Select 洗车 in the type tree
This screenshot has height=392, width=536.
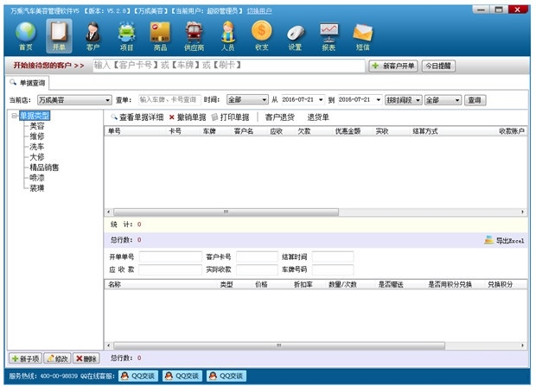37,147
